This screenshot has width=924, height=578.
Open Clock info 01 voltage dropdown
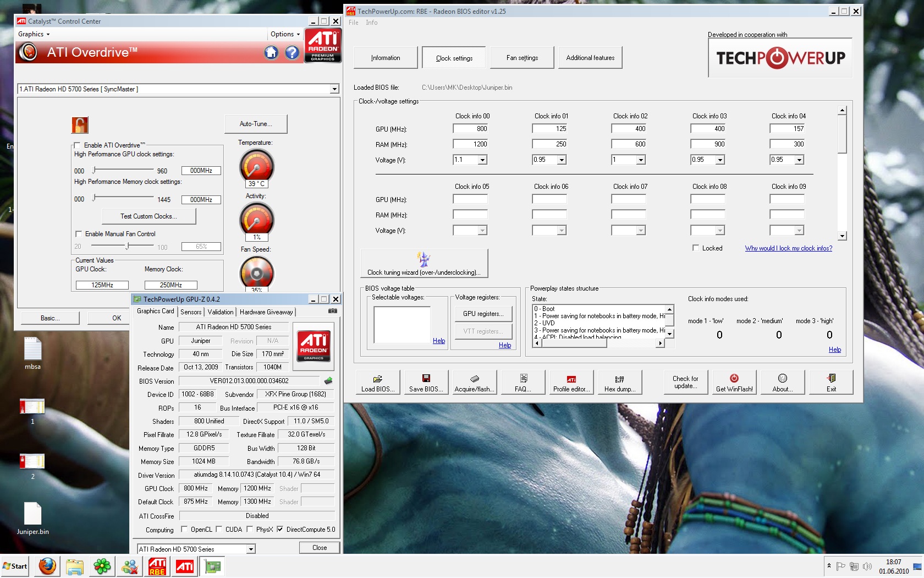(562, 160)
